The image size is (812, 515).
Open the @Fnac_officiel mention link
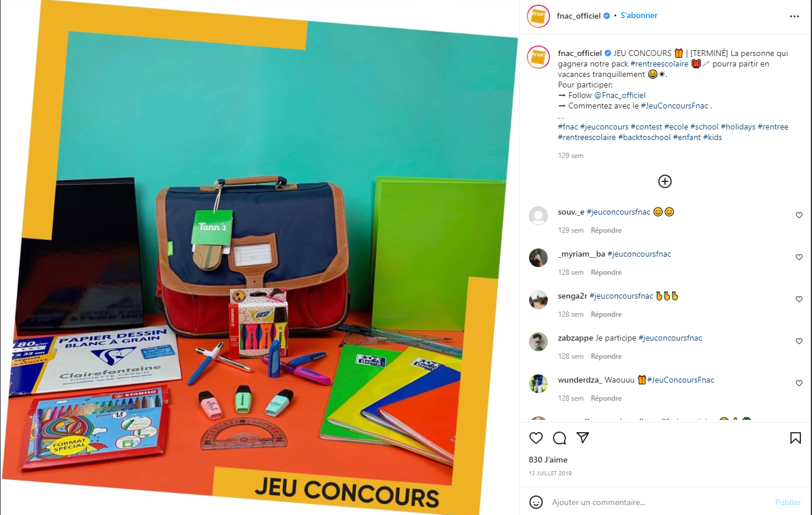[619, 95]
